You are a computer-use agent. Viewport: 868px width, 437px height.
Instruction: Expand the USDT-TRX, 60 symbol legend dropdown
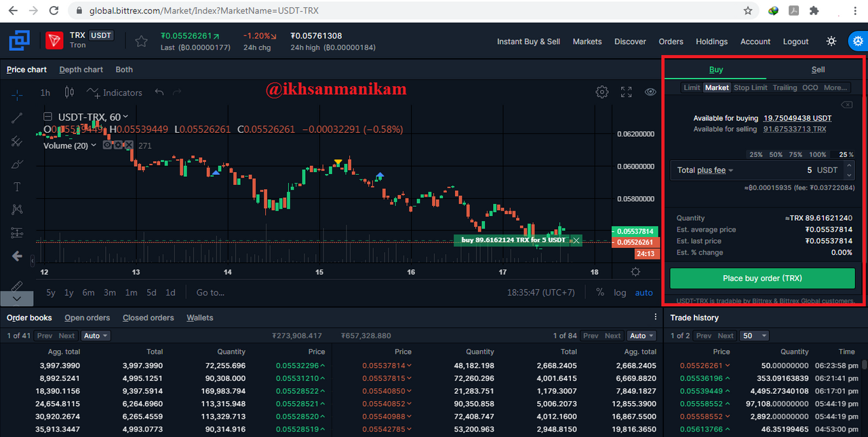(126, 117)
